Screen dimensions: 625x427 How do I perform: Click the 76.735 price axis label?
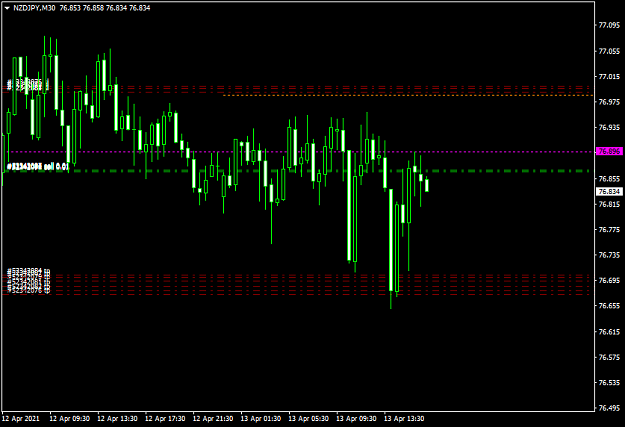[609, 255]
